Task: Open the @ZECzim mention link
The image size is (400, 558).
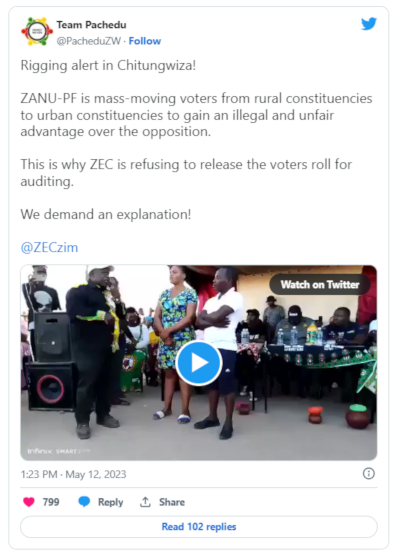Action: (49, 247)
